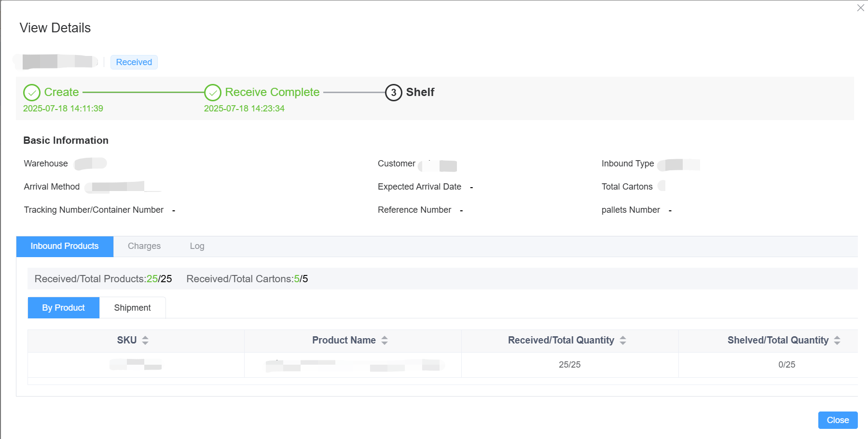The width and height of the screenshot is (868, 439).
Task: Click the green checkmark icon beside Create
Action: tap(32, 92)
